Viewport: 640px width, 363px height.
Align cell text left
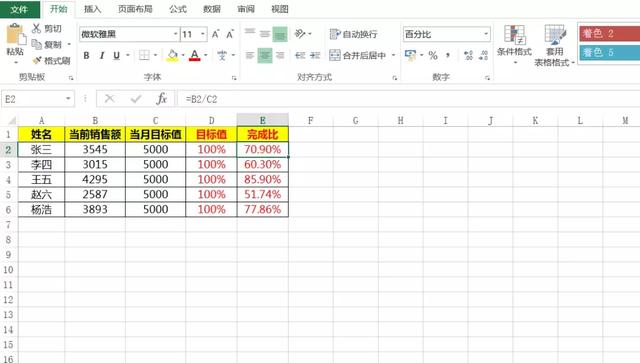click(x=250, y=55)
